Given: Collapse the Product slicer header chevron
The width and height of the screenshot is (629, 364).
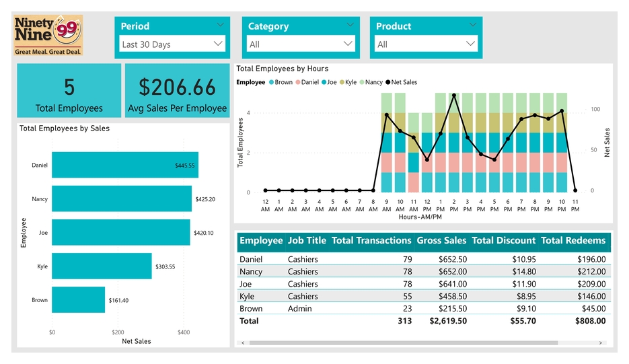Looking at the screenshot, I should [474, 25].
